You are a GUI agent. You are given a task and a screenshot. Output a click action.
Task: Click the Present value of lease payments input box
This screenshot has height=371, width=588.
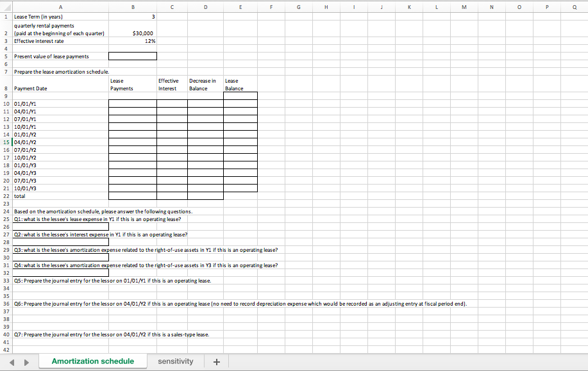coord(132,55)
